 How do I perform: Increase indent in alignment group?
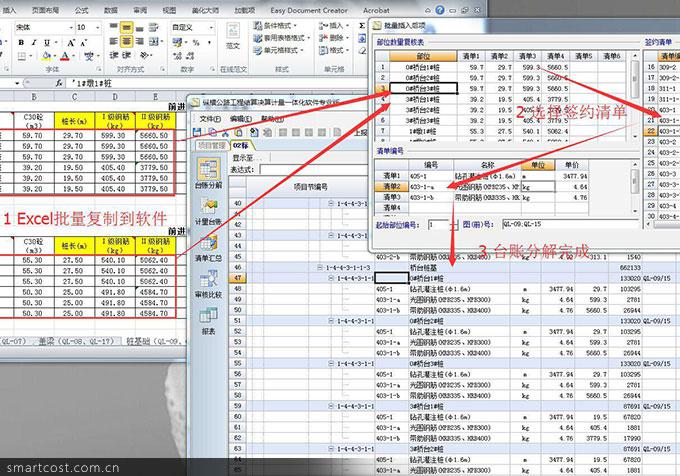click(127, 55)
